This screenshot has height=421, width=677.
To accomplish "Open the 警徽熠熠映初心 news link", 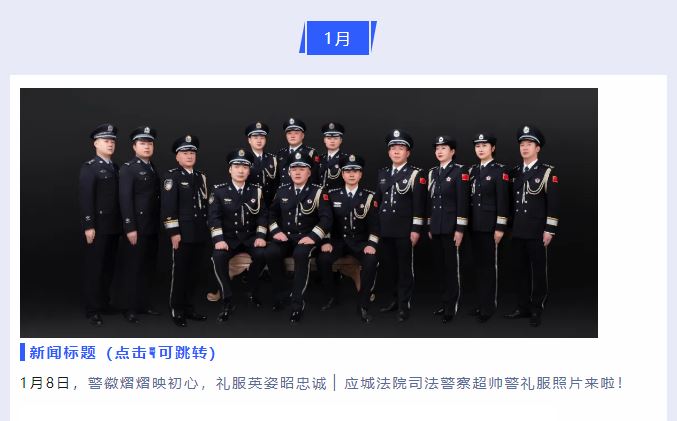I will [143, 383].
